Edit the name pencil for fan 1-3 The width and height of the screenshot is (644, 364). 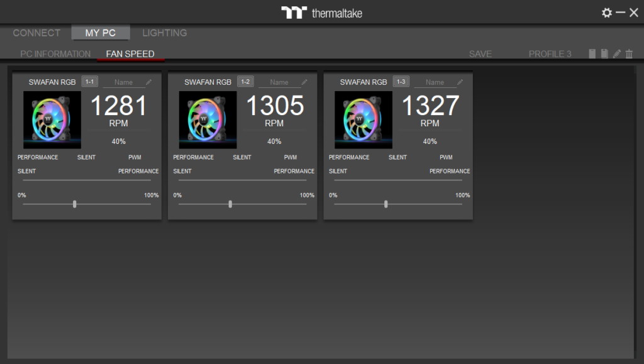click(460, 82)
